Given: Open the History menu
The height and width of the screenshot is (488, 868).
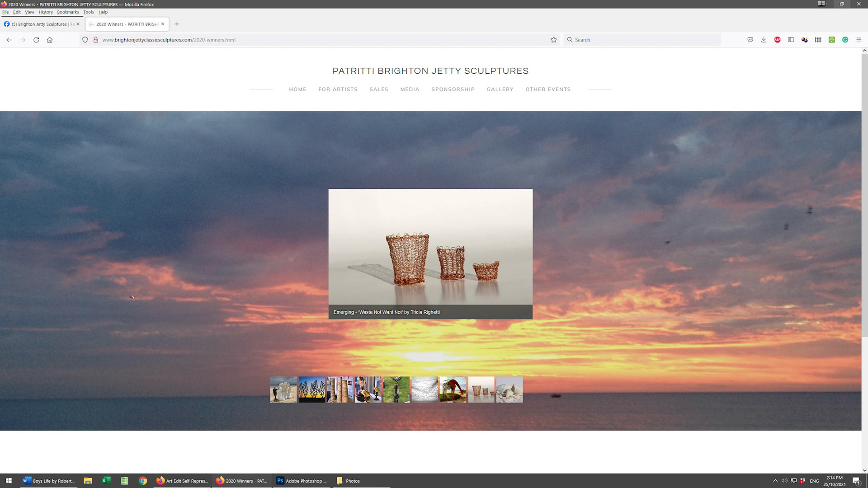Looking at the screenshot, I should [46, 12].
